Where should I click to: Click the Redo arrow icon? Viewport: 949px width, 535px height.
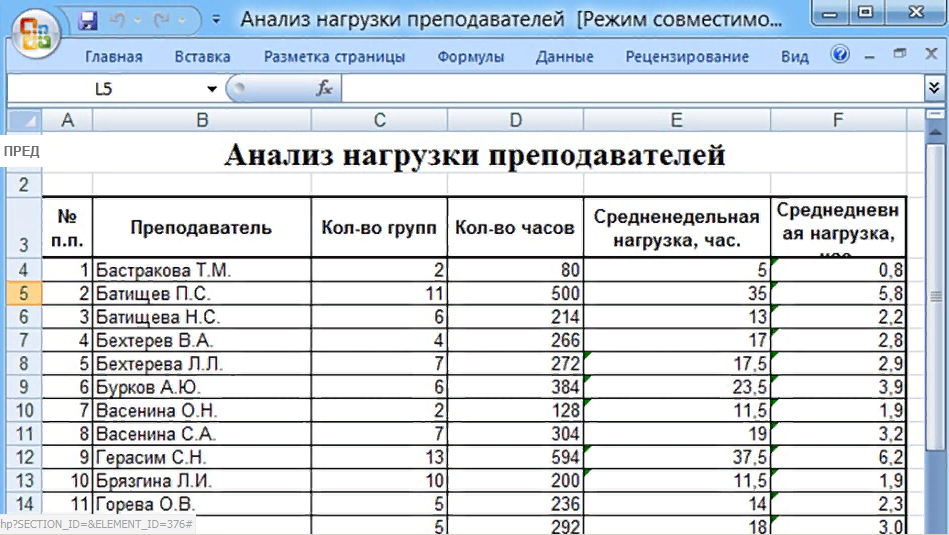point(159,20)
